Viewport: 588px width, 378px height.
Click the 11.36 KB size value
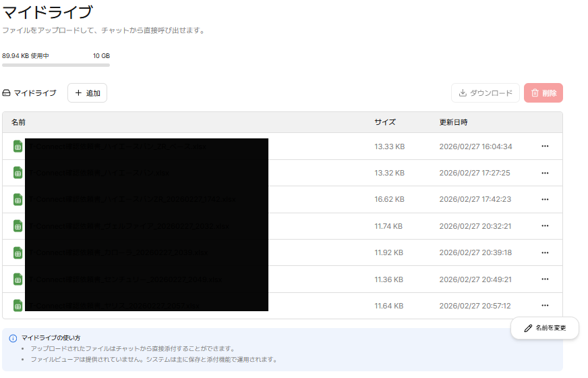point(388,279)
